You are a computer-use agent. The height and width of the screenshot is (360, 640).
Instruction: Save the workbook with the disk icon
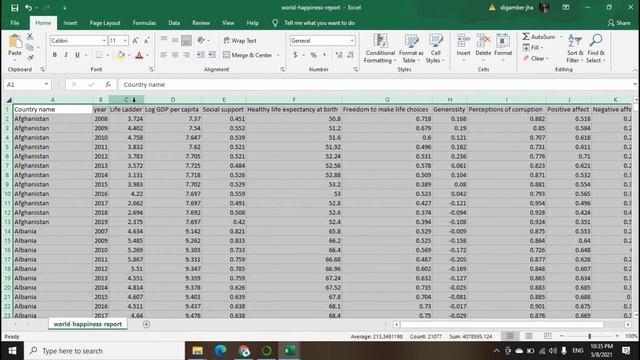(x=15, y=8)
